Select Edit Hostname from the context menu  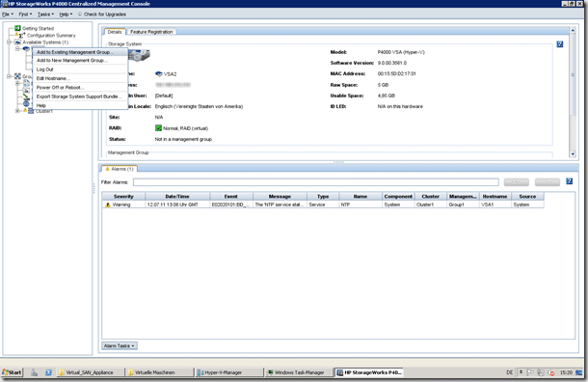coord(80,78)
